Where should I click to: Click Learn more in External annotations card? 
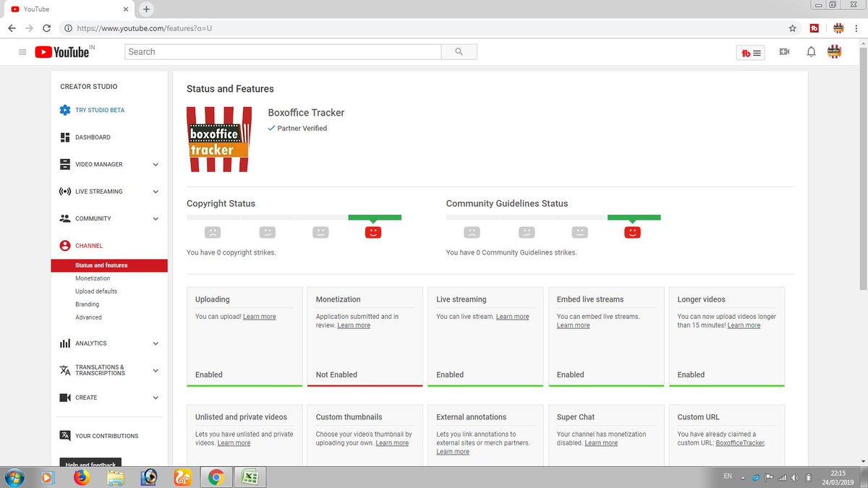[x=453, y=452]
